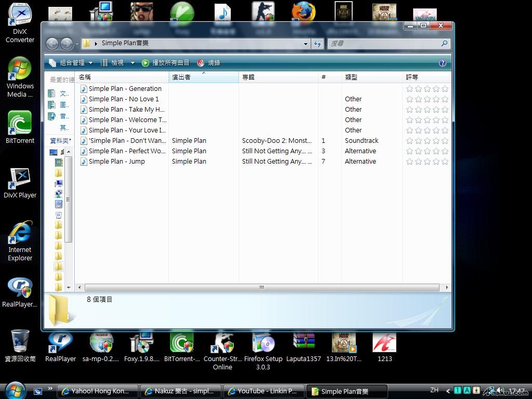Viewport: 532px width, 399px height.
Task: Launch DivX Player desktop icon
Action: [x=20, y=182]
